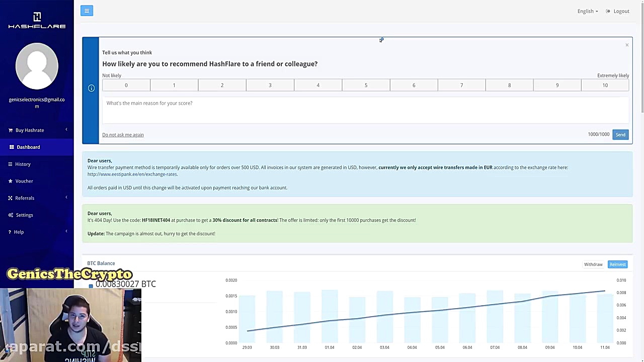644x362 pixels.
Task: Click the HF18INET404 discount code text
Action: point(156,220)
